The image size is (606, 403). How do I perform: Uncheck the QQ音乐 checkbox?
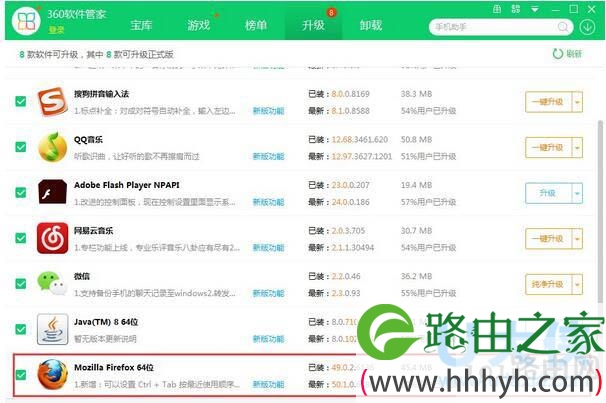(x=21, y=147)
